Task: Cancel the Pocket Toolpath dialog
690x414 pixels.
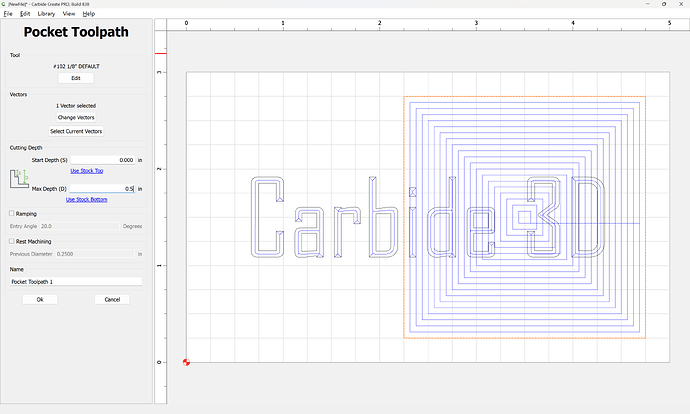Action: pos(112,299)
